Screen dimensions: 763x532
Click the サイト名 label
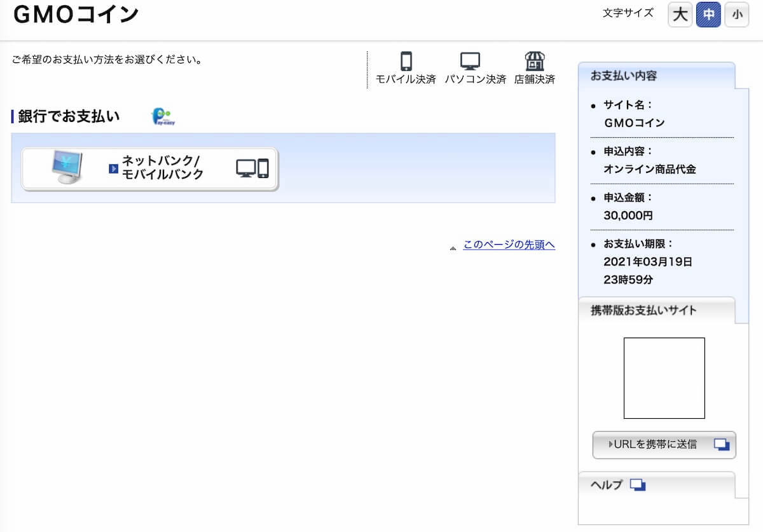click(628, 106)
